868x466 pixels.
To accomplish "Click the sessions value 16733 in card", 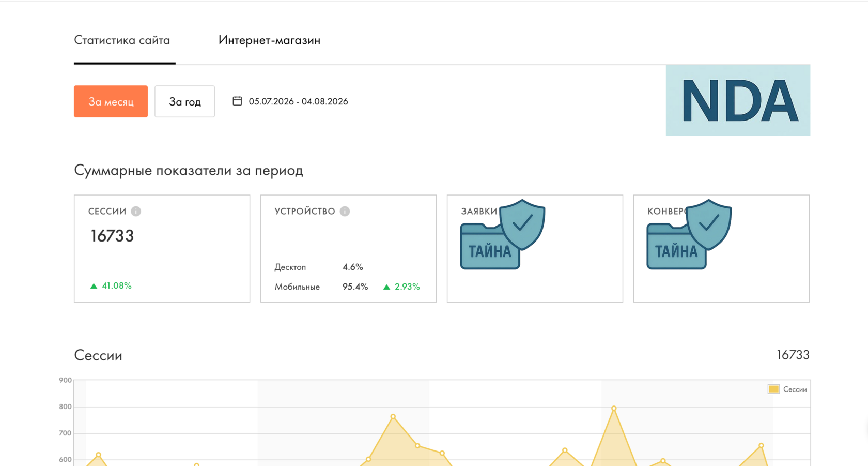I will 112,236.
